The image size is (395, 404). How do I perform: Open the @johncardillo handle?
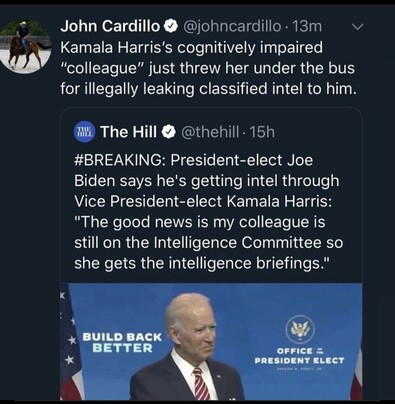pyautogui.click(x=231, y=26)
